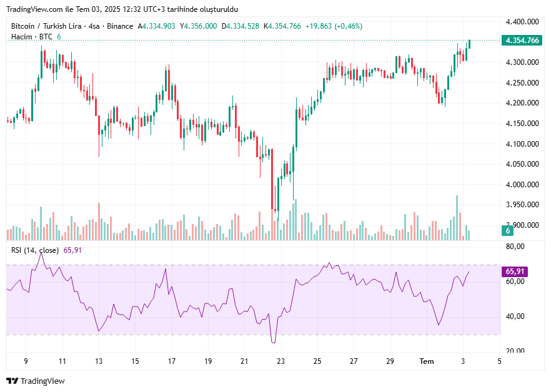The image size is (551, 392).
Task: Select the RSI (14, close) indicator label
Action: coord(35,250)
